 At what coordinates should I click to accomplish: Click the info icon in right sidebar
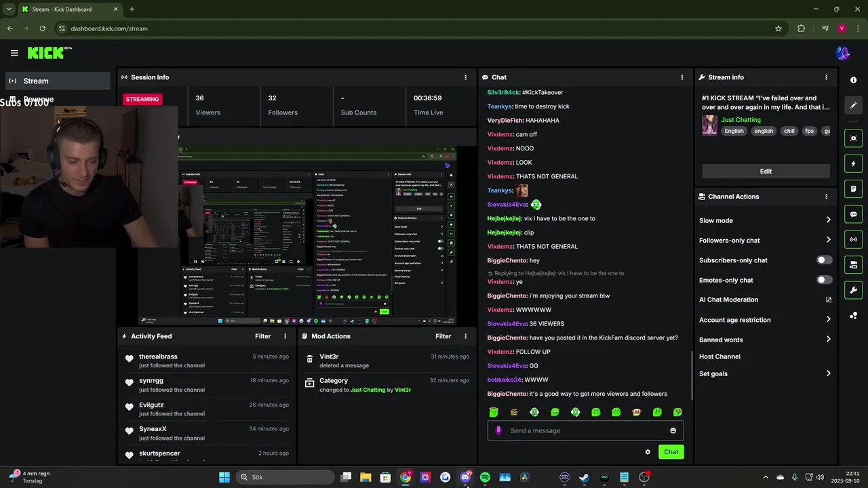click(853, 80)
